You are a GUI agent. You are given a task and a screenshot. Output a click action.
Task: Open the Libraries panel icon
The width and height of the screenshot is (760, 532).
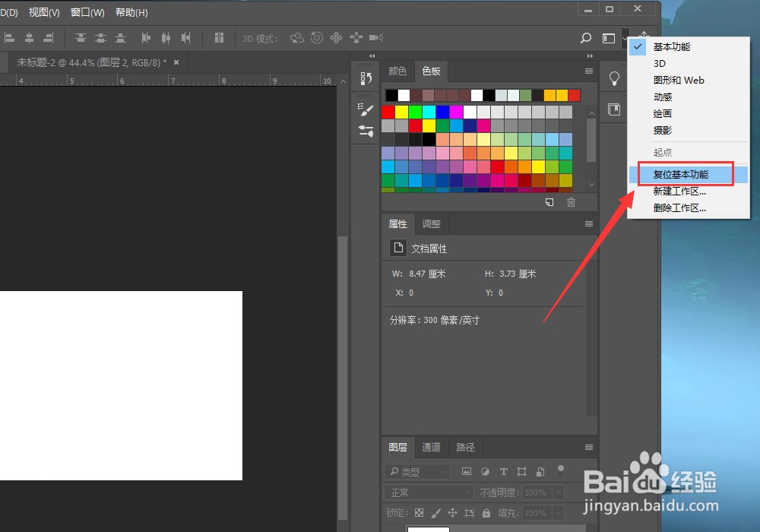614,109
